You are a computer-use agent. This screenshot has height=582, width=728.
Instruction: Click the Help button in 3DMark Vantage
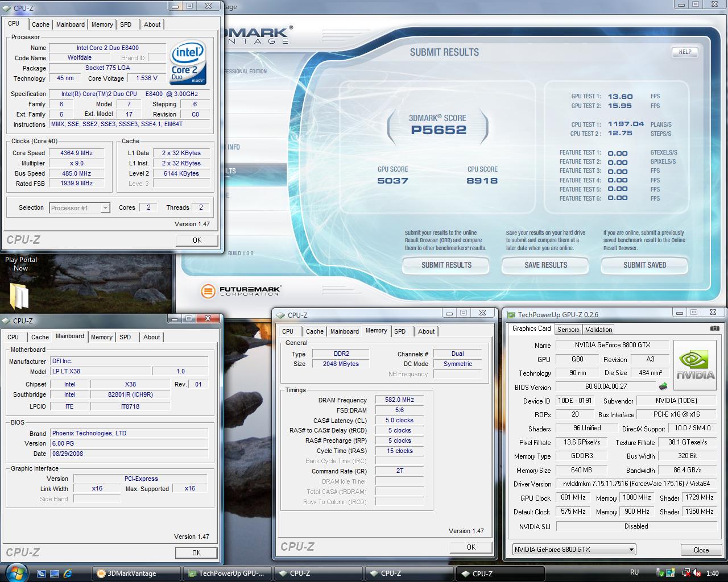(685, 52)
